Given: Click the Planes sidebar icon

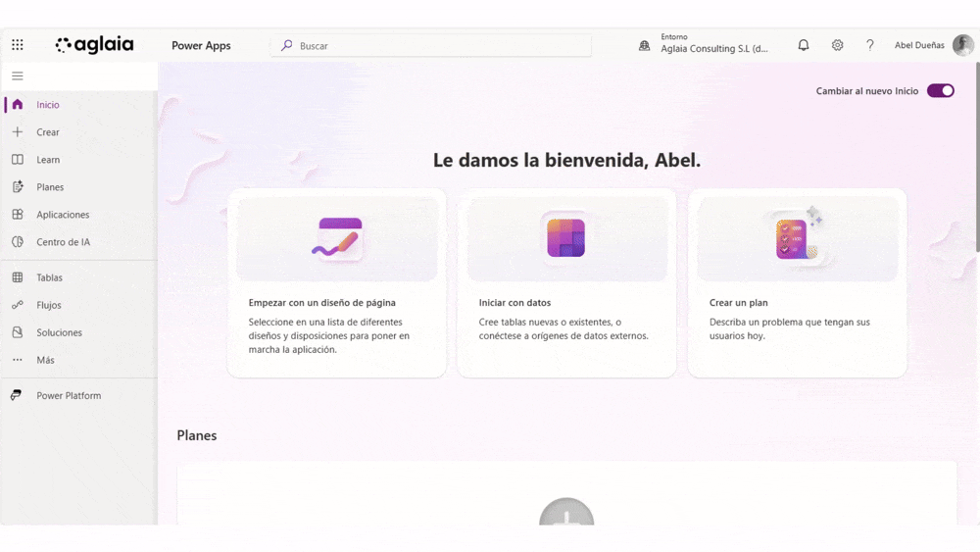Looking at the screenshot, I should click(18, 187).
